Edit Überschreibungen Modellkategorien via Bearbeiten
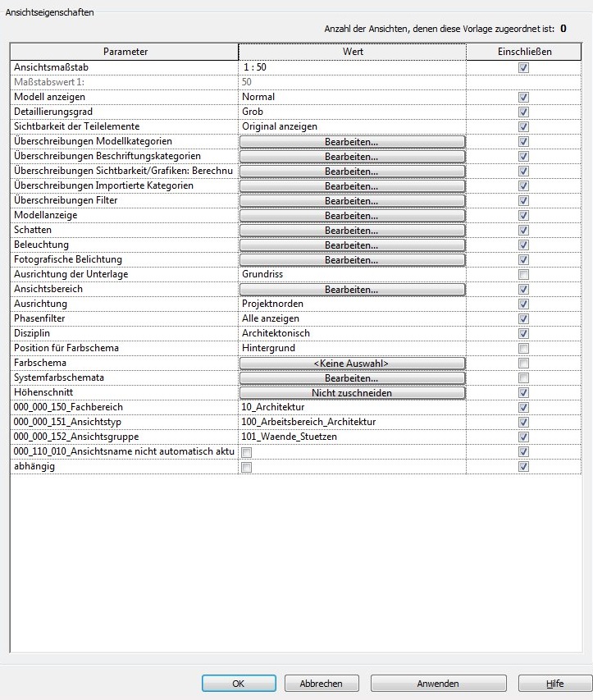Viewport: 593px width, 700px height. click(x=352, y=142)
